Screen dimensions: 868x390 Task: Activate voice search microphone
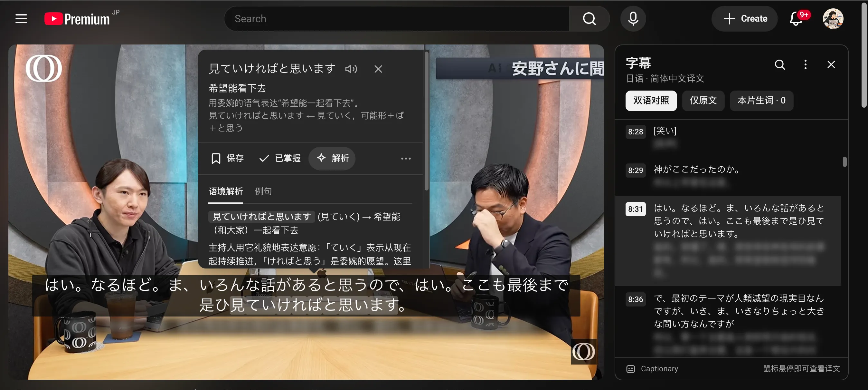(633, 19)
